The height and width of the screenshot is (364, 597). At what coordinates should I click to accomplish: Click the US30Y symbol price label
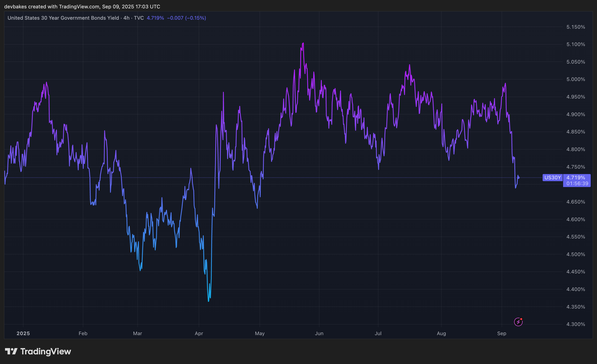[552, 178]
